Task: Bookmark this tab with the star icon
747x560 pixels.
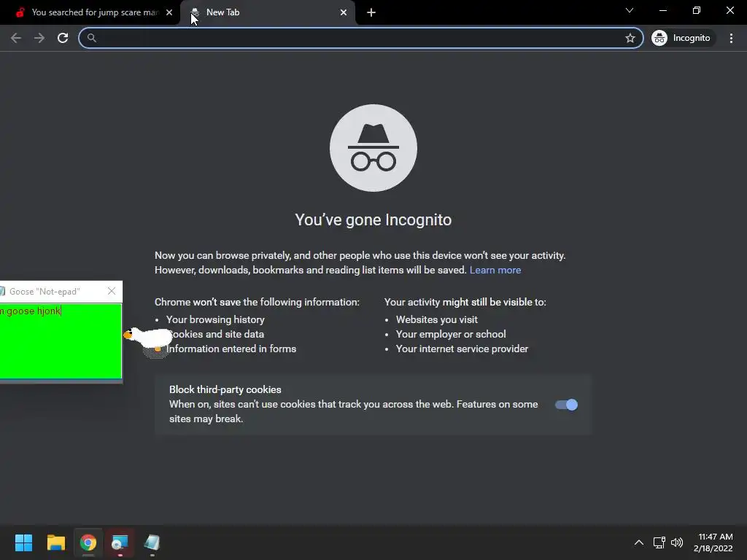Action: click(630, 38)
